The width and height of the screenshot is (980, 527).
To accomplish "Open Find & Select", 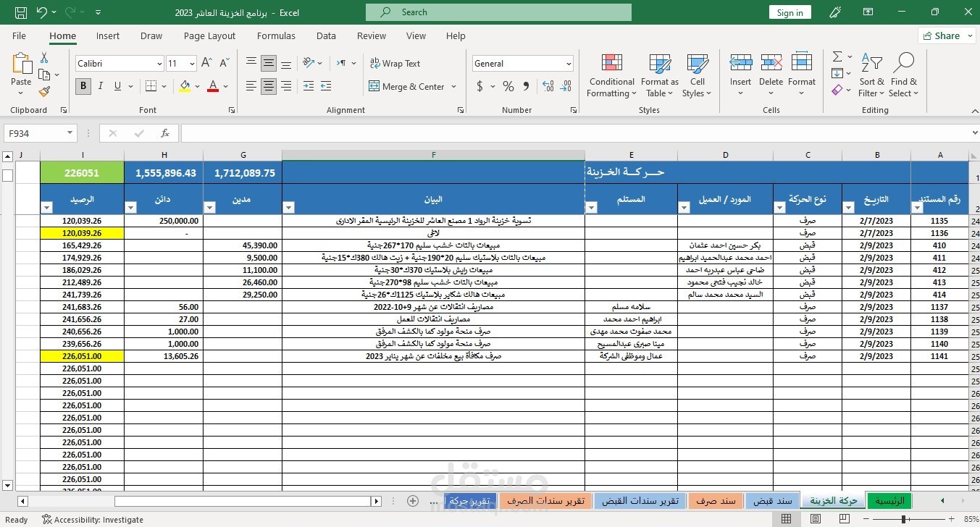I will (903, 75).
